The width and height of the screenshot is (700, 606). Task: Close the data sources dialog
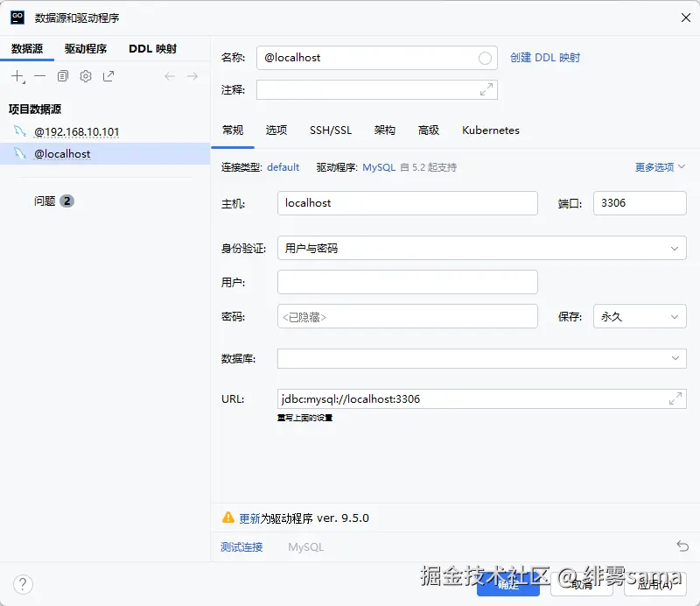point(686,18)
